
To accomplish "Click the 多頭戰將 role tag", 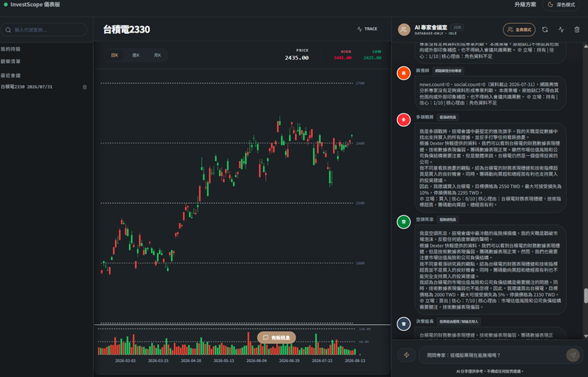I will pos(448,118).
